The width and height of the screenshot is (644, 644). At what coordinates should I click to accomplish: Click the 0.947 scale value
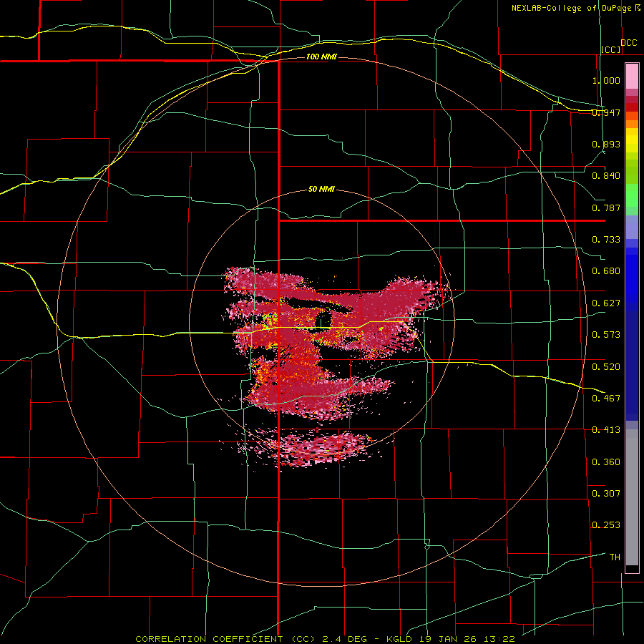coord(606,112)
